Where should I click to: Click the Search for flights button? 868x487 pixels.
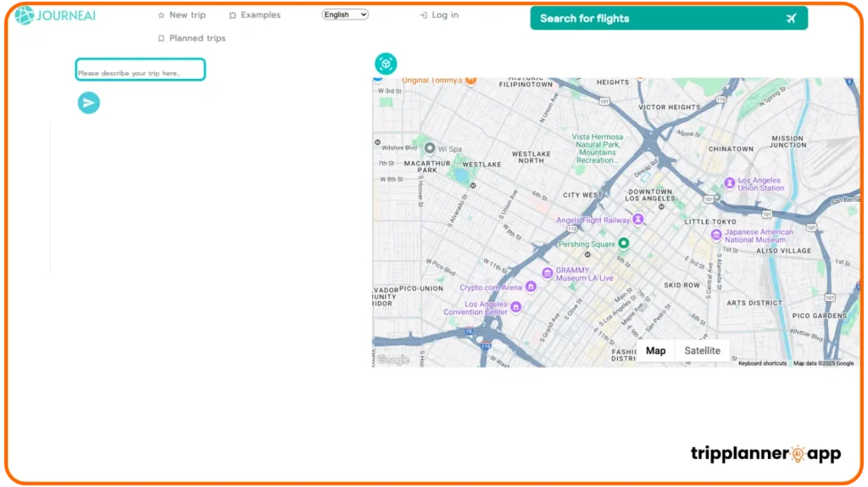pyautogui.click(x=669, y=19)
